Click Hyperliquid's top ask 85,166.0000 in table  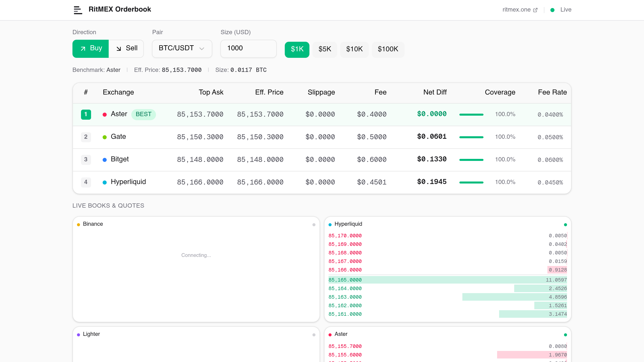tap(200, 182)
